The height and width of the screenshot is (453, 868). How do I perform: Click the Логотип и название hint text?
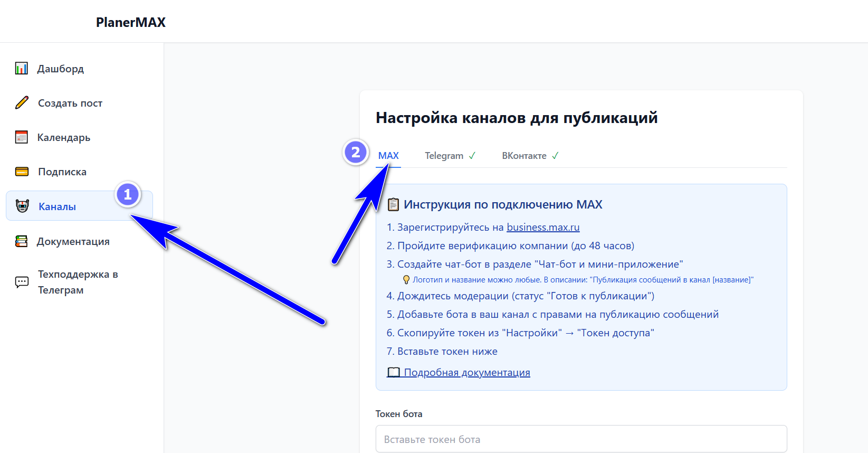(x=583, y=280)
